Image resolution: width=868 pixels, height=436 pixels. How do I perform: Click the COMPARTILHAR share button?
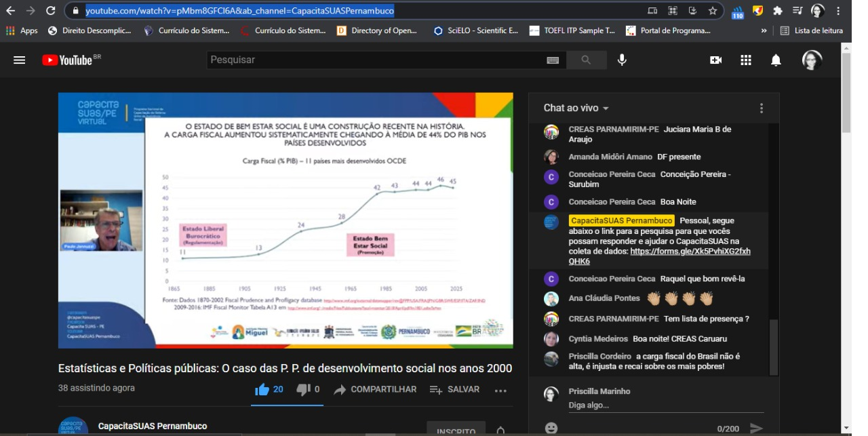[375, 389]
